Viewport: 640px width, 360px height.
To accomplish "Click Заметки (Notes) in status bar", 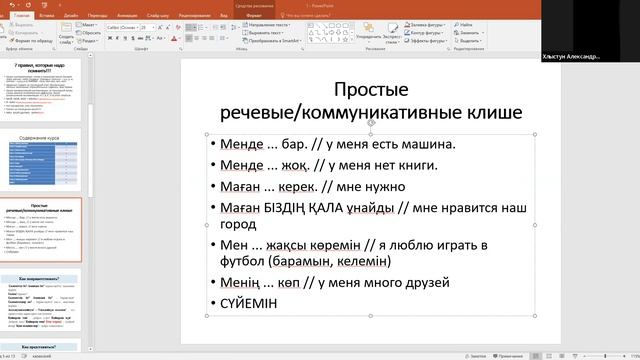I will pyautogui.click(x=476, y=356).
